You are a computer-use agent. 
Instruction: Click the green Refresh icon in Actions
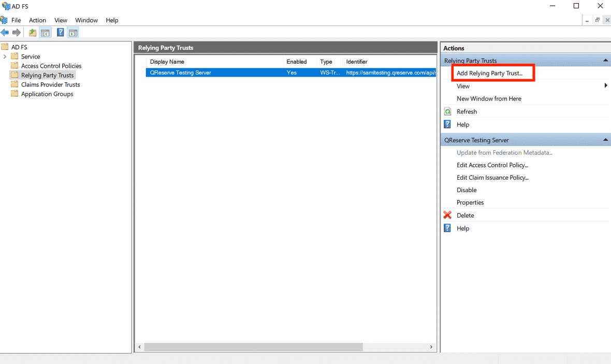coord(447,111)
